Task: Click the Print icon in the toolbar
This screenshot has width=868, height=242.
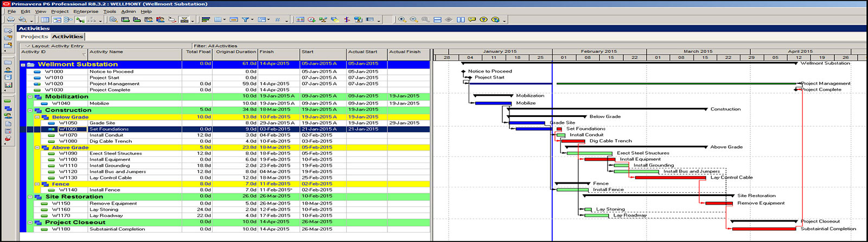Action: [10, 19]
